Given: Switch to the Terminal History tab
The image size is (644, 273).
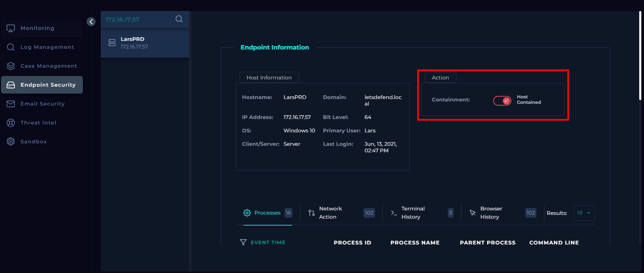Looking at the screenshot, I should 413,213.
